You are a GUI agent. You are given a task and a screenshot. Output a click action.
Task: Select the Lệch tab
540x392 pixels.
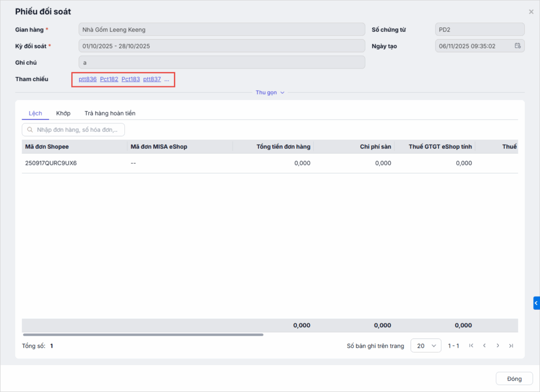click(x=35, y=113)
